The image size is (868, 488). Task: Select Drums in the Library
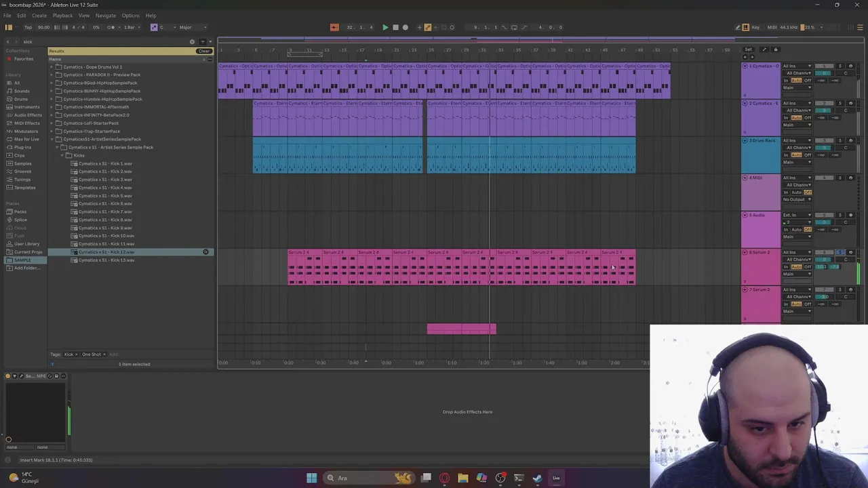coord(21,99)
